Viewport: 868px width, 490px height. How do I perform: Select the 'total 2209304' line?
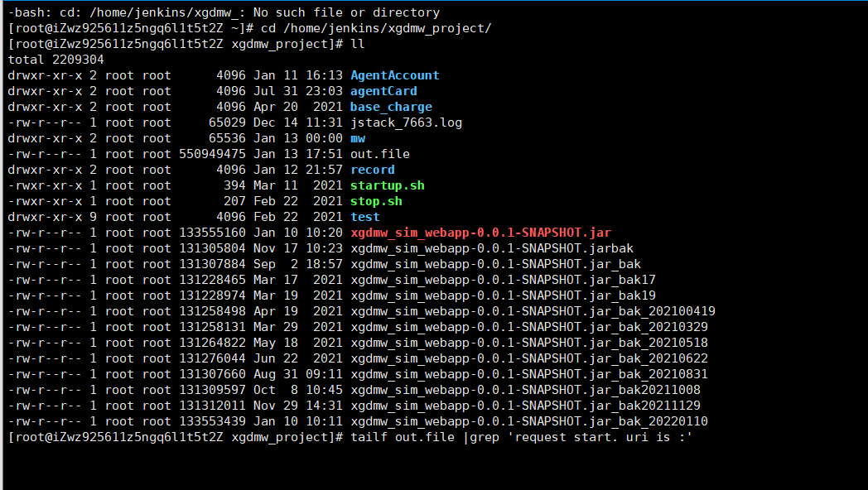pos(56,60)
